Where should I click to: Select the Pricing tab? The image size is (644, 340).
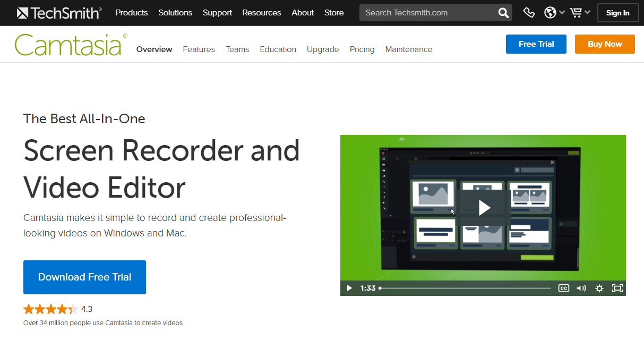[x=362, y=49]
